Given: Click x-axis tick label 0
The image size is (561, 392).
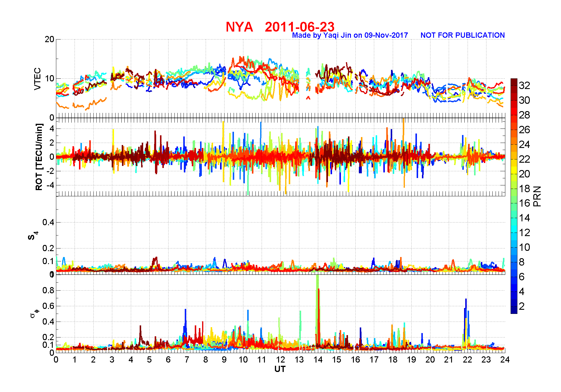Looking at the screenshot, I should click(56, 360).
